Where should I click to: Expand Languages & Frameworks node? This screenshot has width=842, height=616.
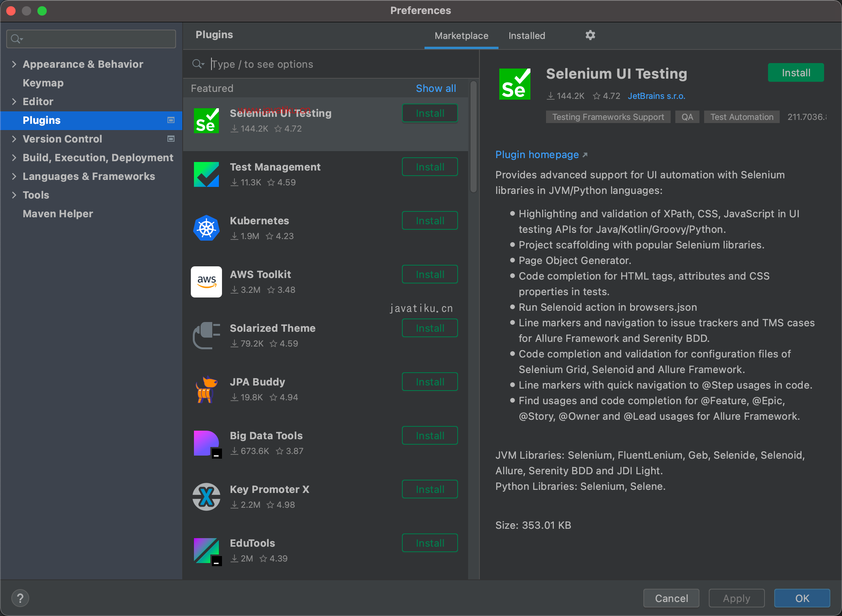coord(14,176)
